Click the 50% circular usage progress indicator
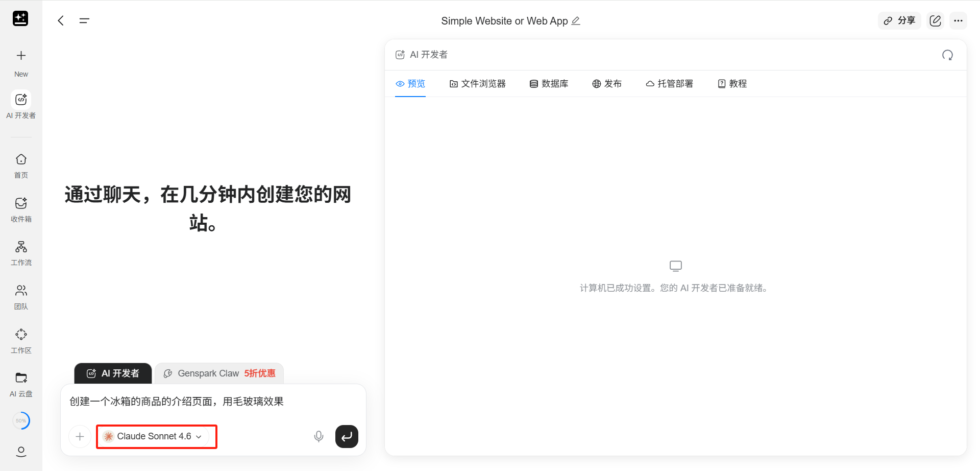The height and width of the screenshot is (471, 980). pyautogui.click(x=21, y=421)
